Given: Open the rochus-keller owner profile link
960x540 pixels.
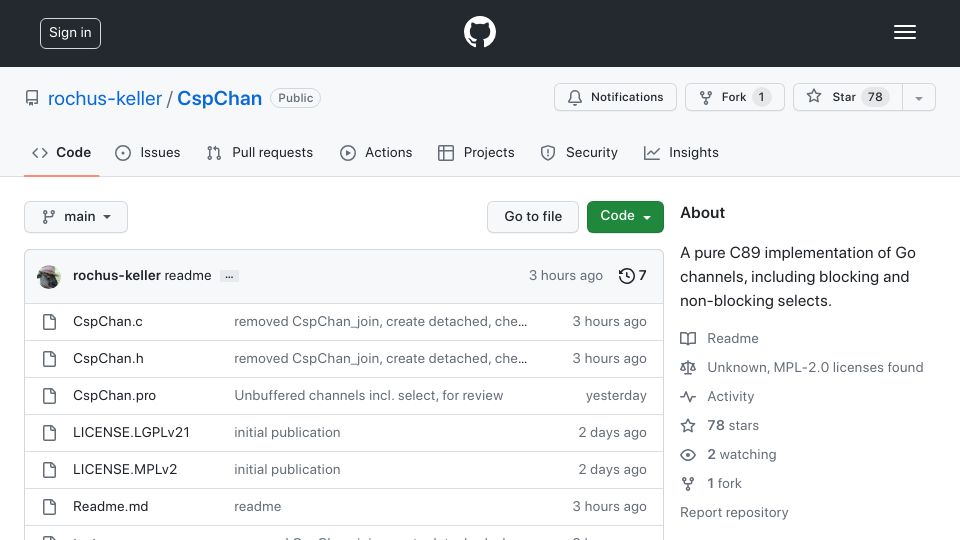Looking at the screenshot, I should tap(105, 98).
